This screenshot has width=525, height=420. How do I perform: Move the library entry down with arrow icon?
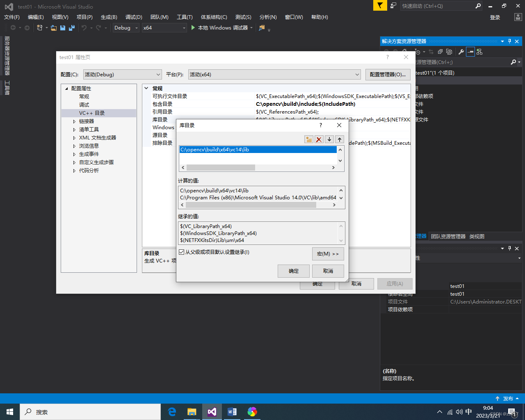(x=330, y=139)
